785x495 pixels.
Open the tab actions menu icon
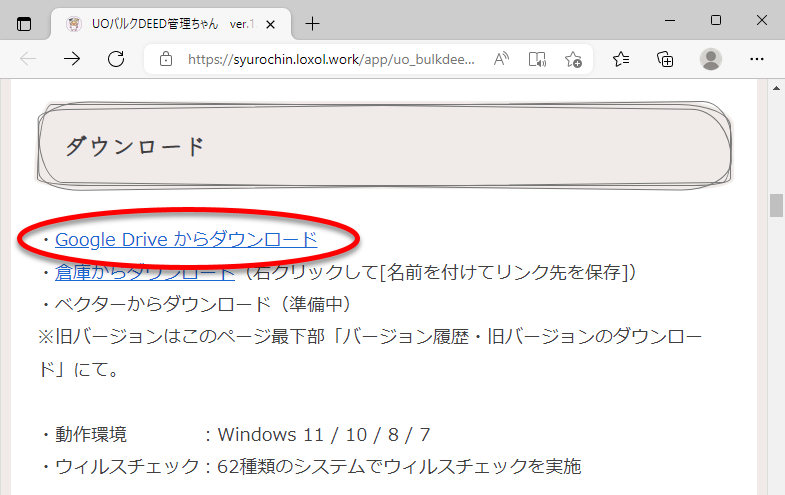tap(24, 23)
